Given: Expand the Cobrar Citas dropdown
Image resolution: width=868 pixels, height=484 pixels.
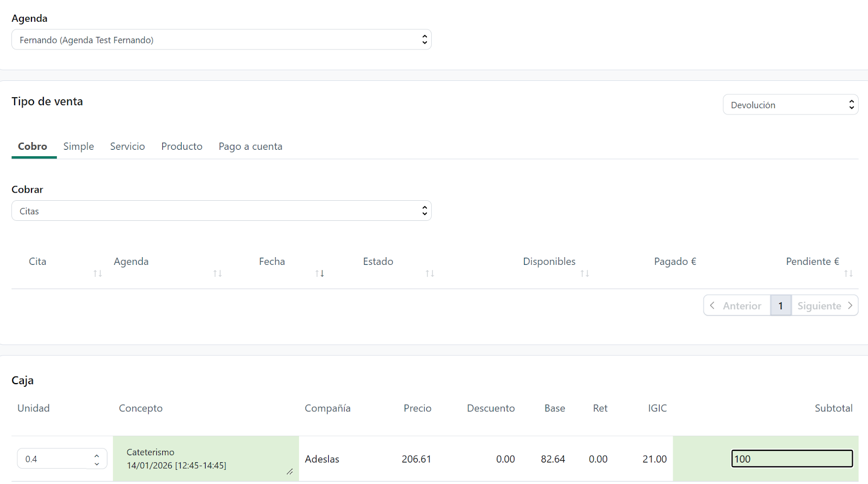Looking at the screenshot, I should (221, 211).
